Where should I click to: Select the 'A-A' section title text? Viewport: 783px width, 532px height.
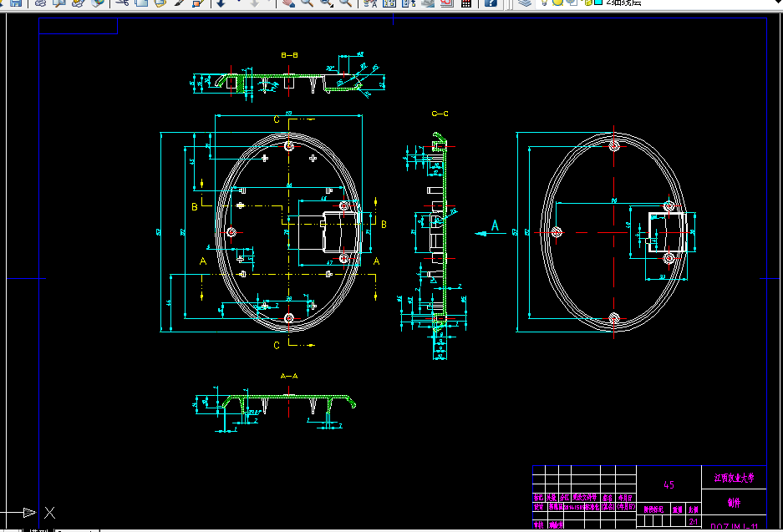[289, 376]
